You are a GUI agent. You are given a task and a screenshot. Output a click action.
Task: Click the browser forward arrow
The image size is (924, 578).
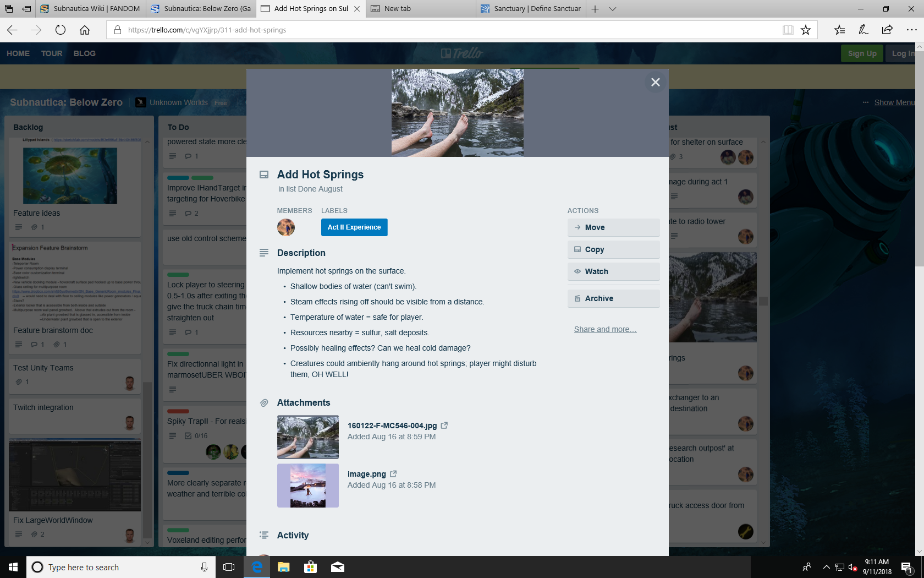coord(36,30)
